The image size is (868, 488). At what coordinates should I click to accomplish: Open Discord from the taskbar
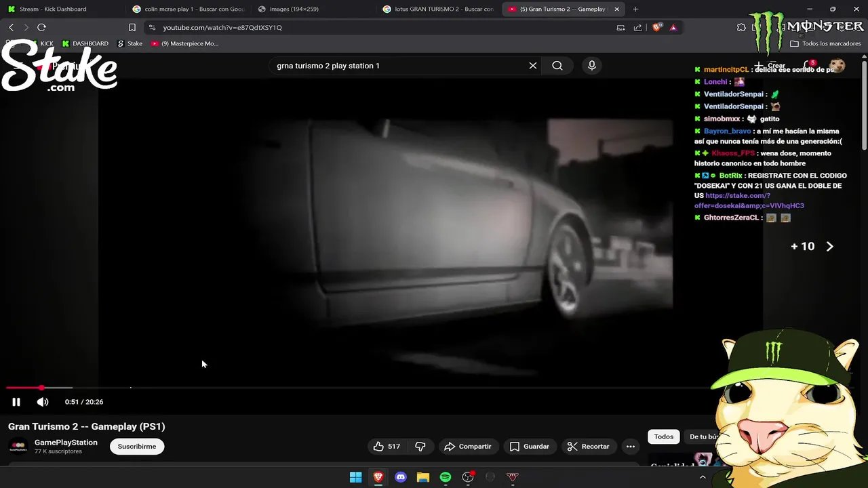point(401,477)
